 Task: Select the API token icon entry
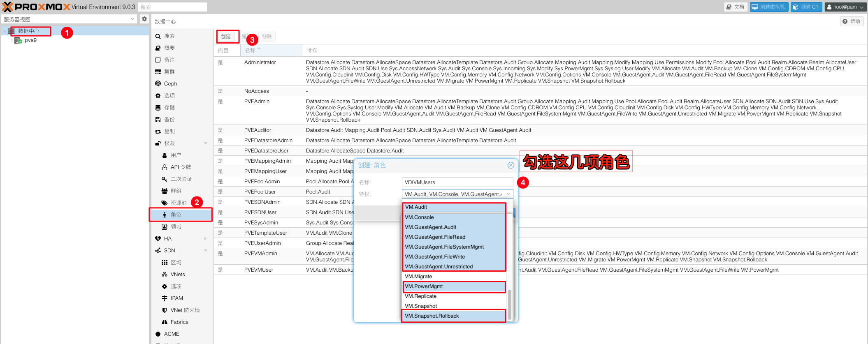coord(165,167)
